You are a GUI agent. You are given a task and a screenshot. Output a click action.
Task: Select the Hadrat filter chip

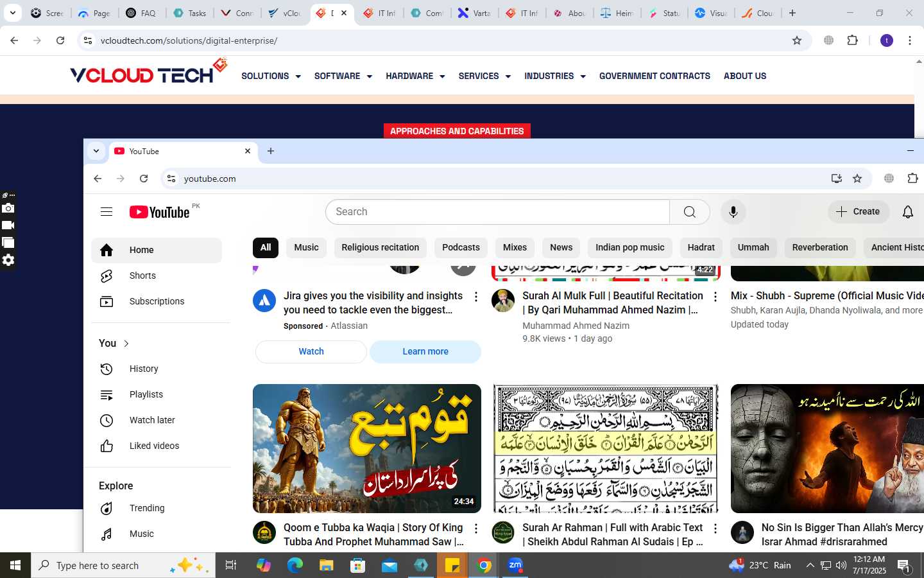[701, 248]
